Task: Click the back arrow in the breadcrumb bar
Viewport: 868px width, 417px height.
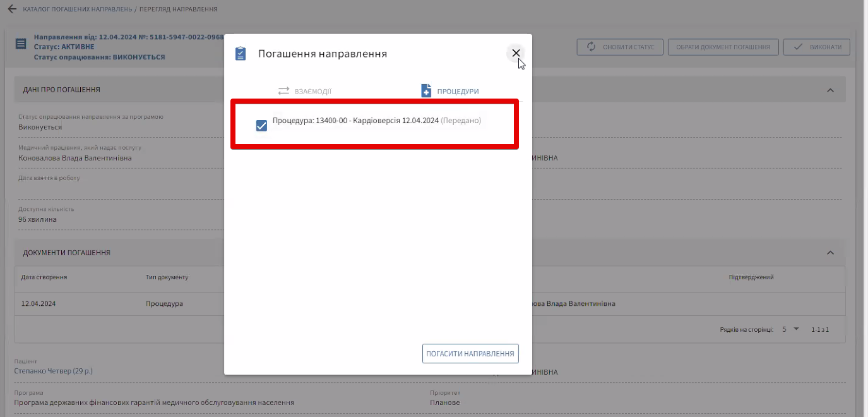Action: [11, 9]
